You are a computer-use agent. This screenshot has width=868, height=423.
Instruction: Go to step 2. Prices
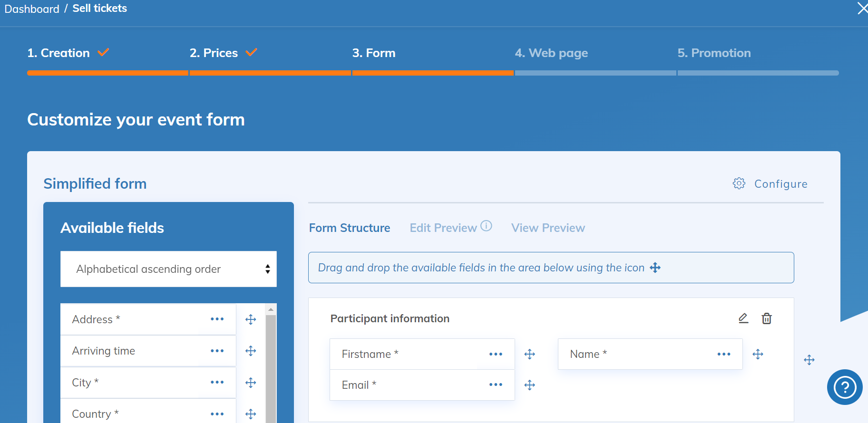pos(214,53)
